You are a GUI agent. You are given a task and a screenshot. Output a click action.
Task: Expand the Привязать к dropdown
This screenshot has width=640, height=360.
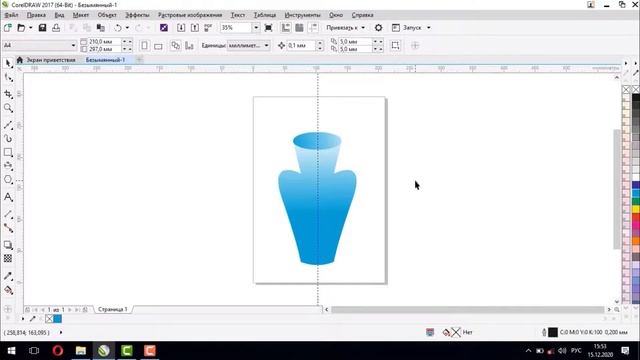(x=363, y=28)
